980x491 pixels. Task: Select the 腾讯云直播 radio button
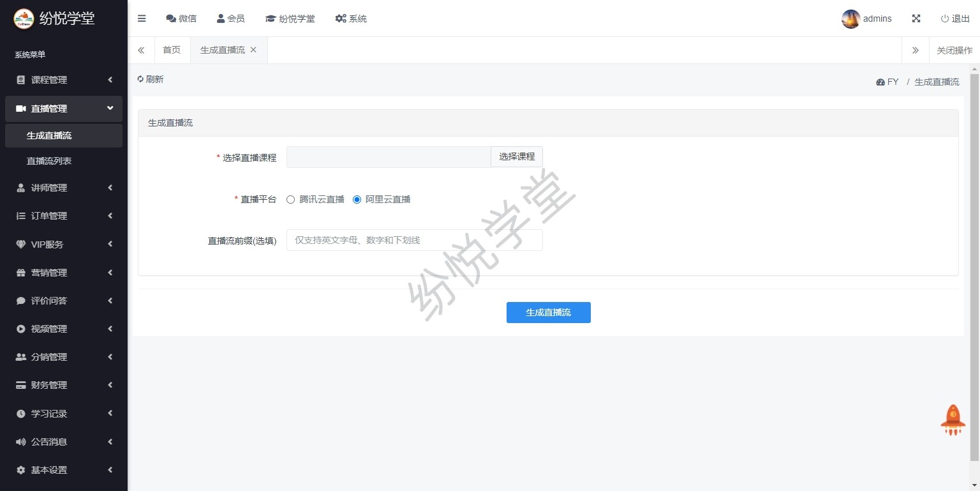291,199
